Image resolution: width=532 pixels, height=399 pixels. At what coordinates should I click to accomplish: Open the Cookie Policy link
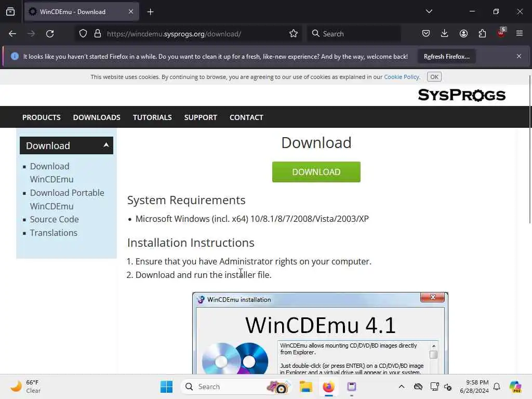click(402, 77)
